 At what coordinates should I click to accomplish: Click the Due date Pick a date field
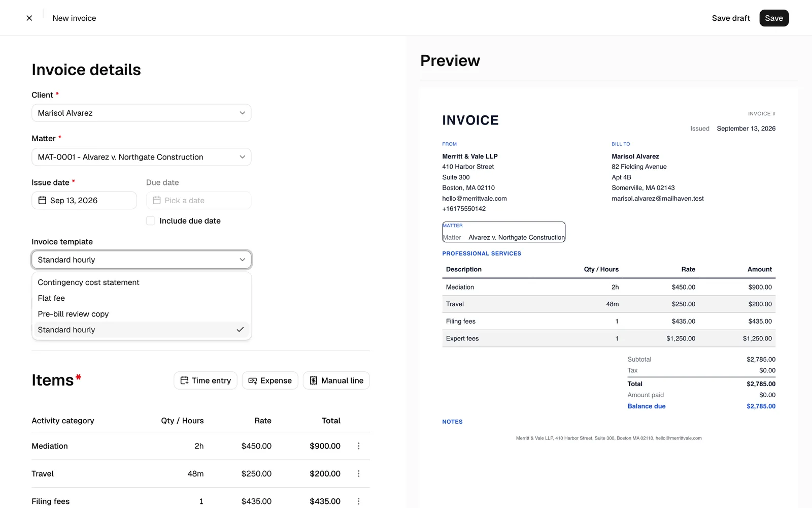point(199,201)
